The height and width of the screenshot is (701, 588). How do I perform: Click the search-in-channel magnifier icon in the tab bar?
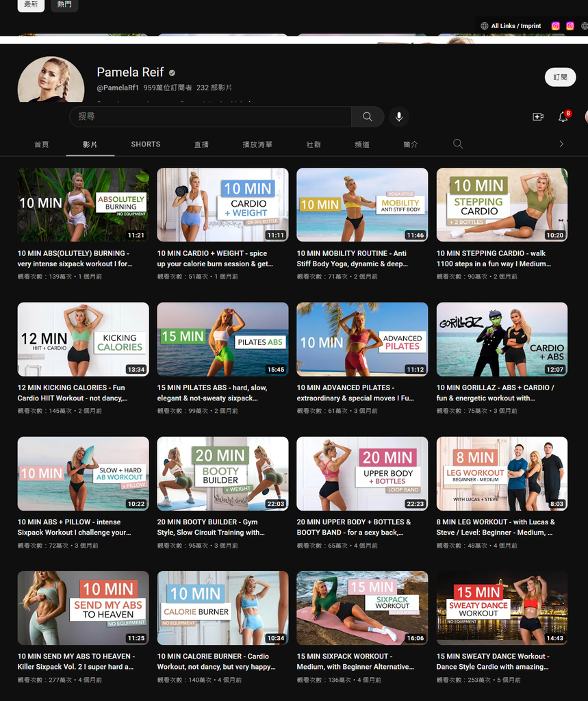point(458,144)
